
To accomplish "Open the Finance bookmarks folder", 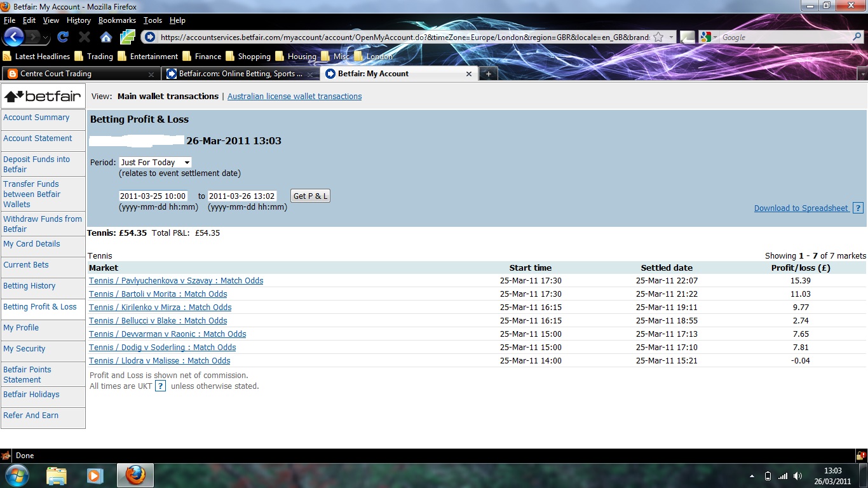I will pos(201,56).
